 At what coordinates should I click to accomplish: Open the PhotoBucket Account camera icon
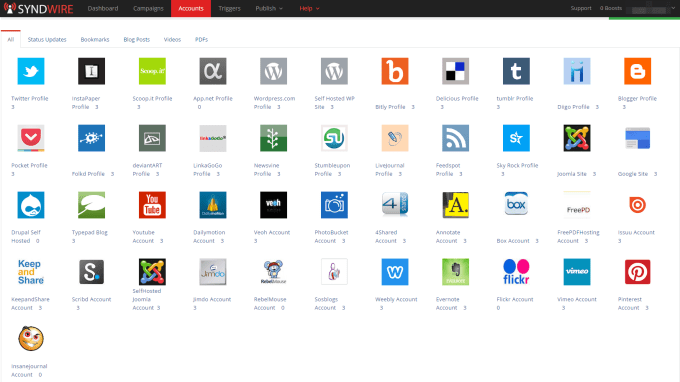(x=334, y=205)
